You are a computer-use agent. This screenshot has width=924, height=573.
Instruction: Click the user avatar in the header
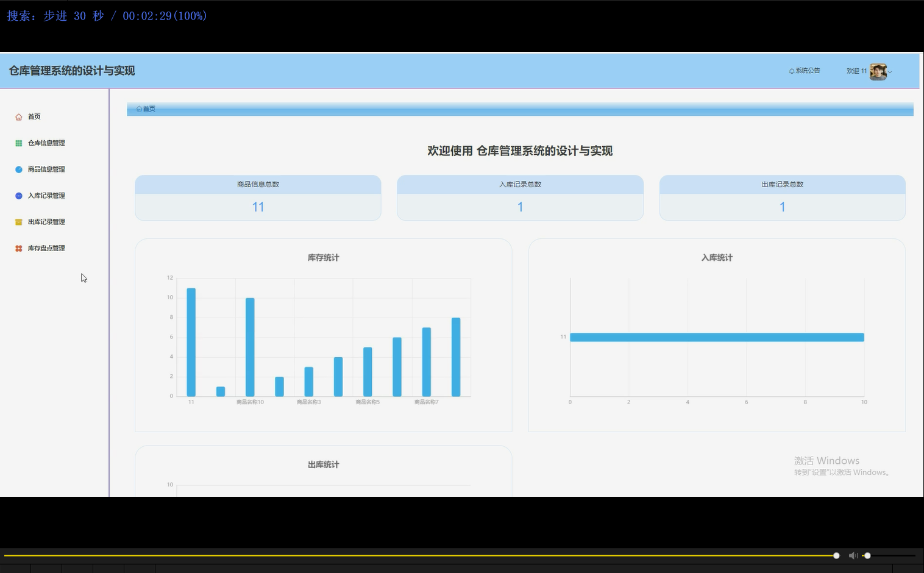click(878, 71)
